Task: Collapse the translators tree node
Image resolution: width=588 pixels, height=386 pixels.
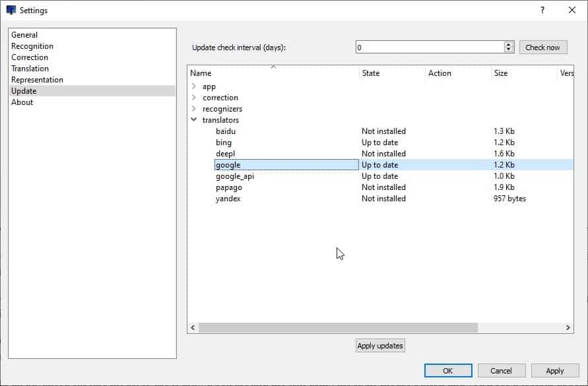Action: (x=193, y=120)
